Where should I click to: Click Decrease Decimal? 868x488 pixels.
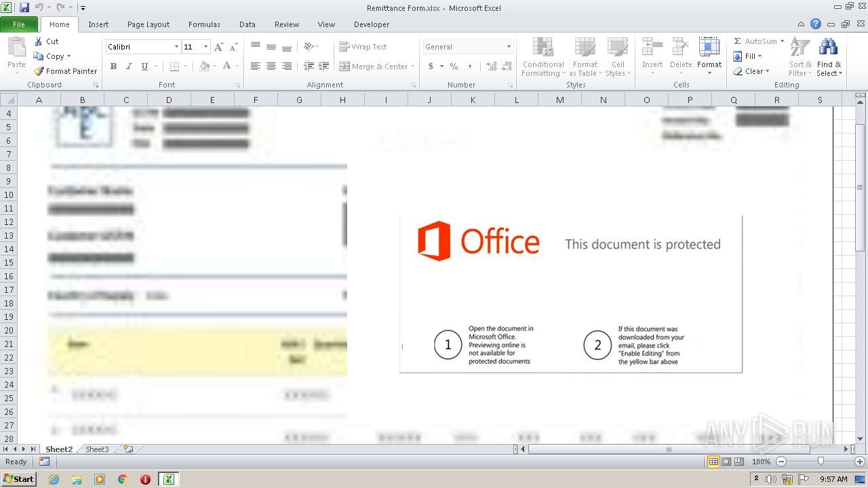(508, 66)
